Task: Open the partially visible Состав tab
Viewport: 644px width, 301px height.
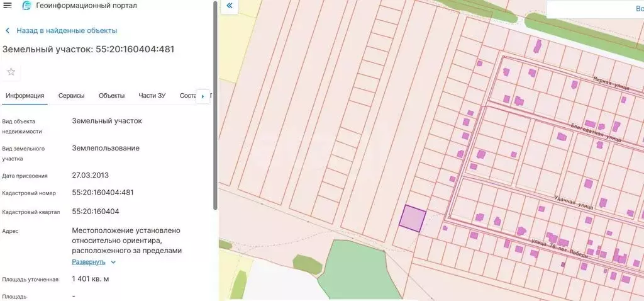Action: (x=187, y=96)
